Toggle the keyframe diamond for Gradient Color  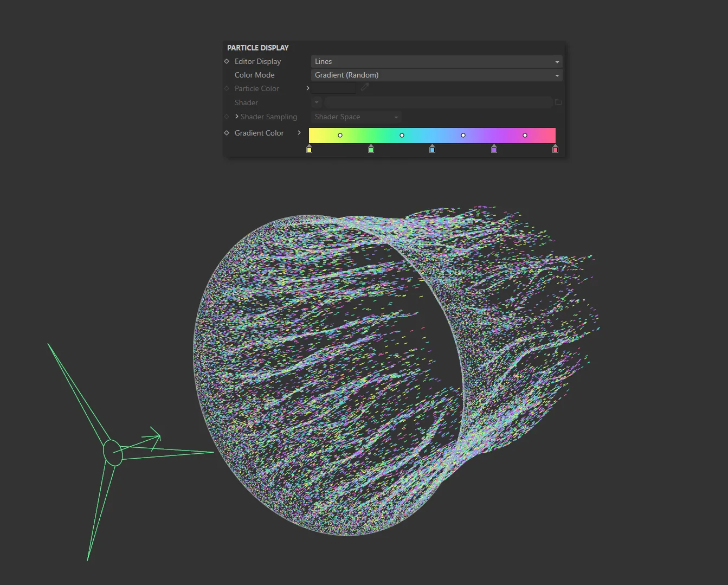click(x=226, y=133)
